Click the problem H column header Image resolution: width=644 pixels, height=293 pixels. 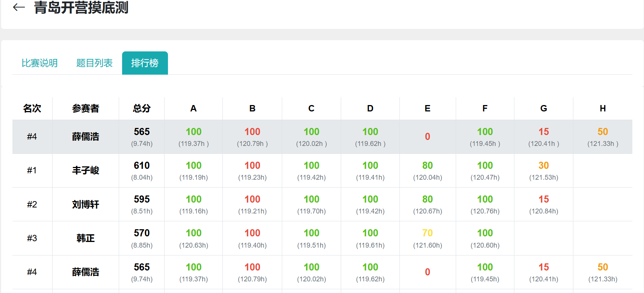click(603, 108)
